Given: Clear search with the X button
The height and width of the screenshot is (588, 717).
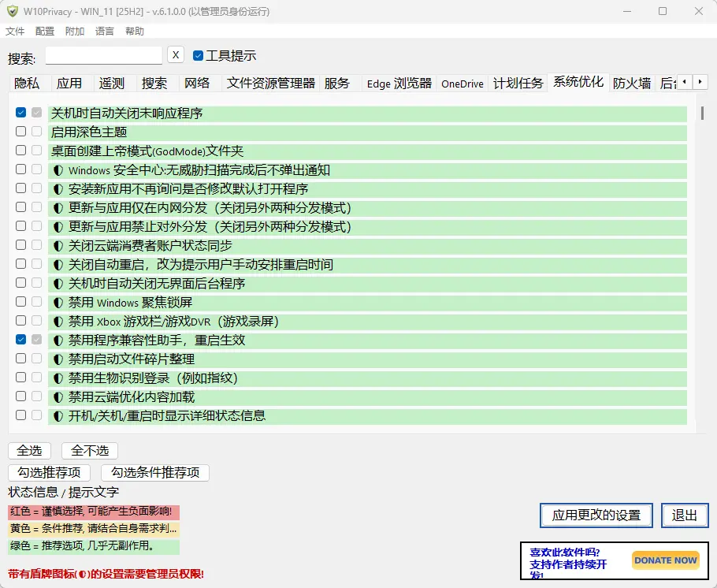Looking at the screenshot, I should [176, 55].
